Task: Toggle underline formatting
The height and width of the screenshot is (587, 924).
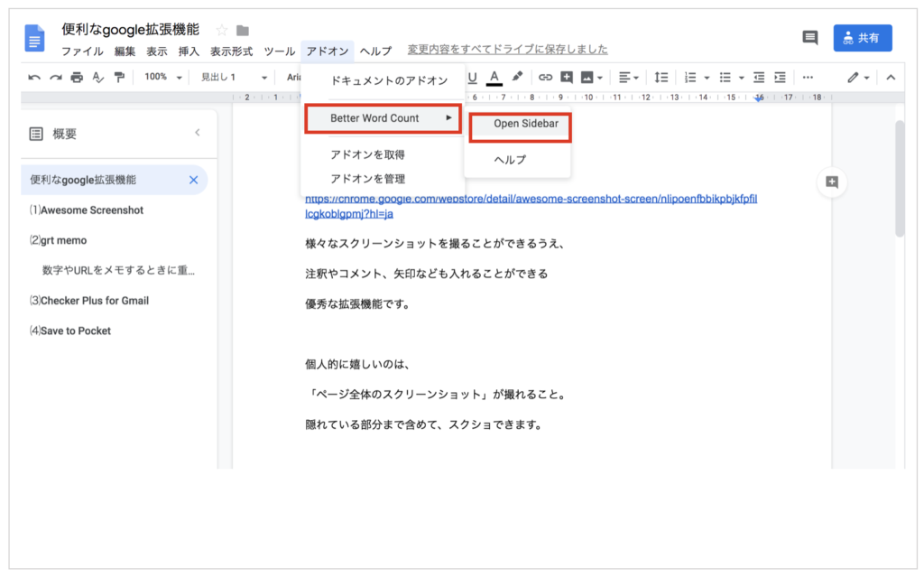Action: click(x=472, y=78)
